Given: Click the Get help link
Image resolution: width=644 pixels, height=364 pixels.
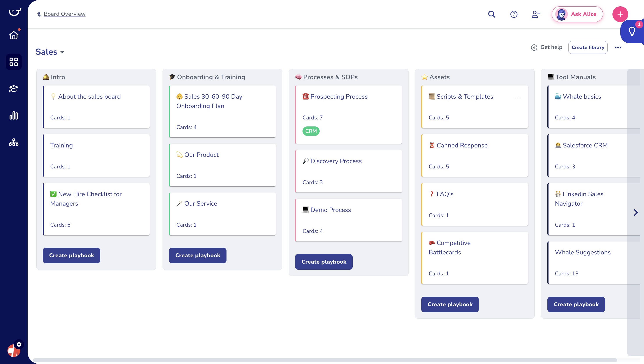Looking at the screenshot, I should pyautogui.click(x=551, y=47).
